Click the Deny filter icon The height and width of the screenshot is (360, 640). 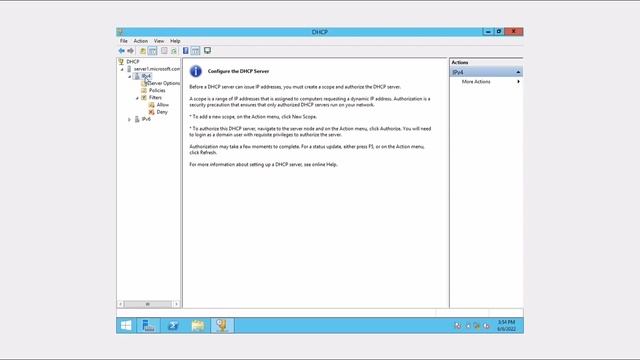[x=151, y=112]
